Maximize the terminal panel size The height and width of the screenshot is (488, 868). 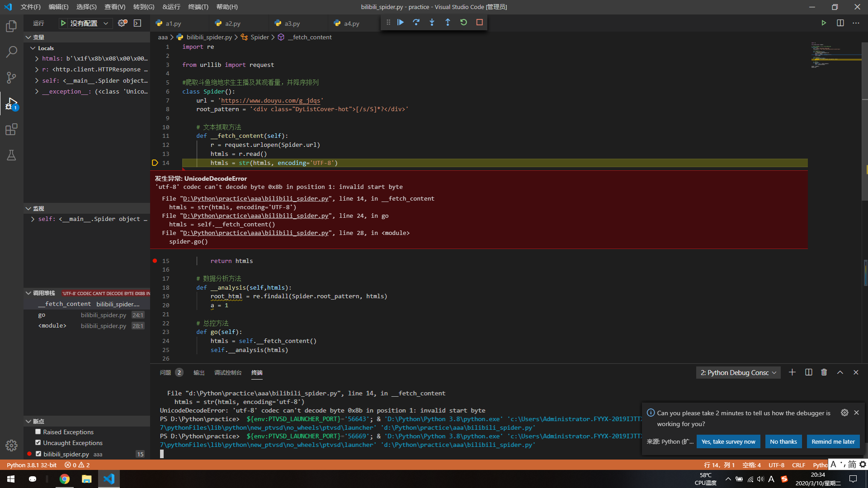840,372
